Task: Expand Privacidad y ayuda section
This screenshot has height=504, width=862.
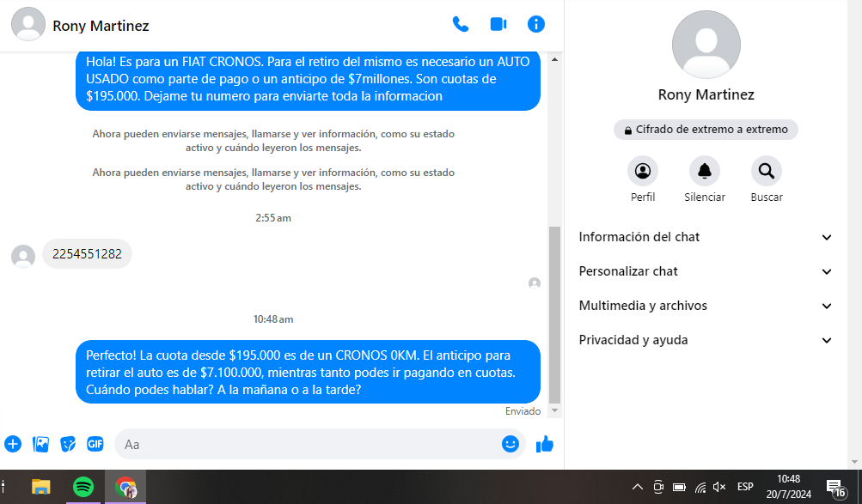Action: coord(706,340)
